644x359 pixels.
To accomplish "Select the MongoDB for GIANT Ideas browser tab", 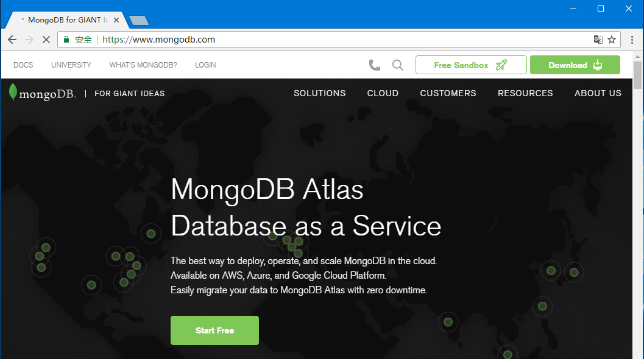I will (68, 19).
